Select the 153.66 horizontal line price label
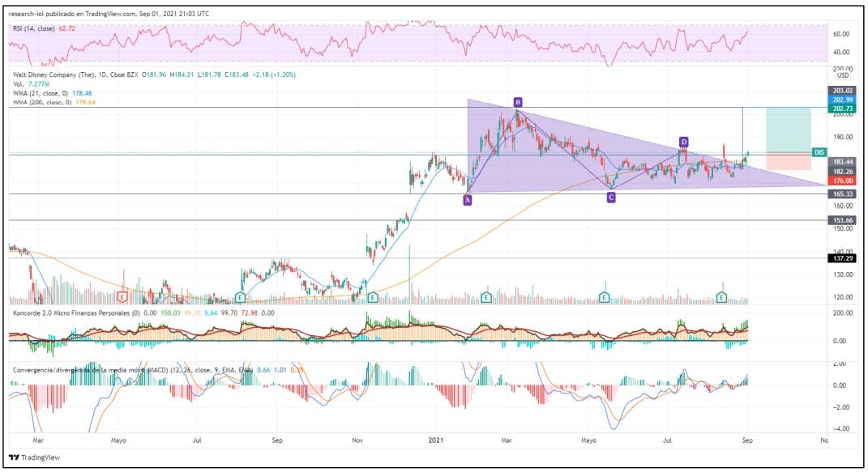Viewport: 868px width, 472px height. coord(843,220)
